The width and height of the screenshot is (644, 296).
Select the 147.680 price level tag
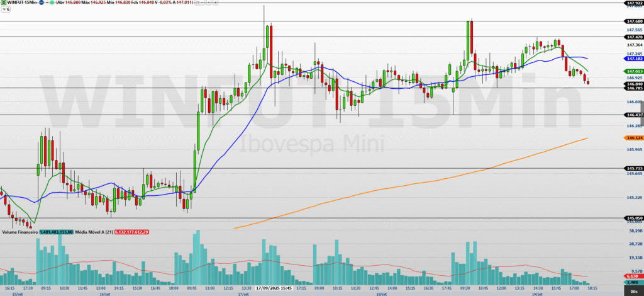(x=634, y=21)
